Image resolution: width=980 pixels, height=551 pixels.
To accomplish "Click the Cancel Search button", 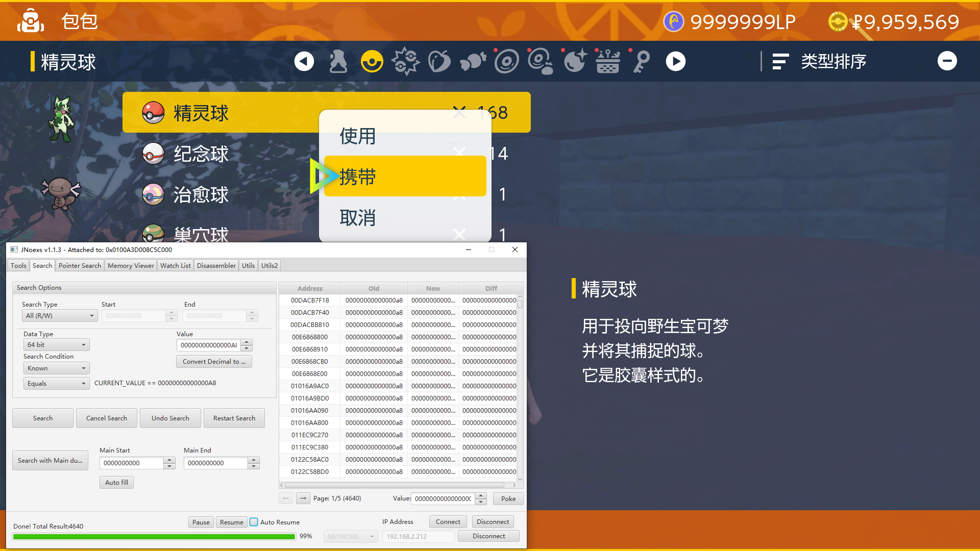I will 107,418.
